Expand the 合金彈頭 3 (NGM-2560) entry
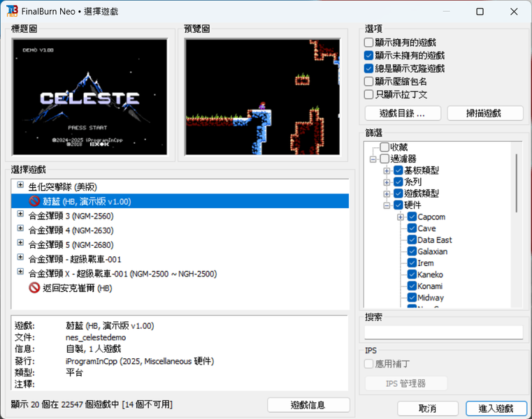Screen dimensions: 532x419 (x=20, y=214)
